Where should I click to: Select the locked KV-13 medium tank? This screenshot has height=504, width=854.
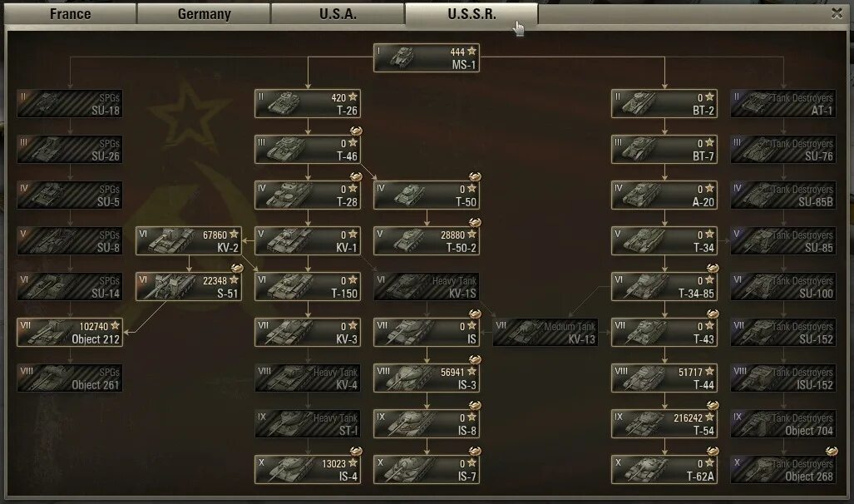coord(545,333)
